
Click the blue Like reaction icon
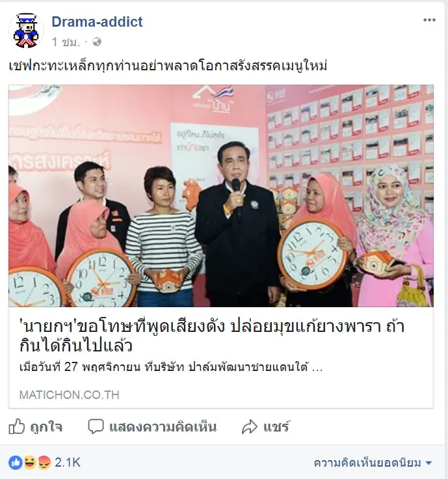point(15,463)
